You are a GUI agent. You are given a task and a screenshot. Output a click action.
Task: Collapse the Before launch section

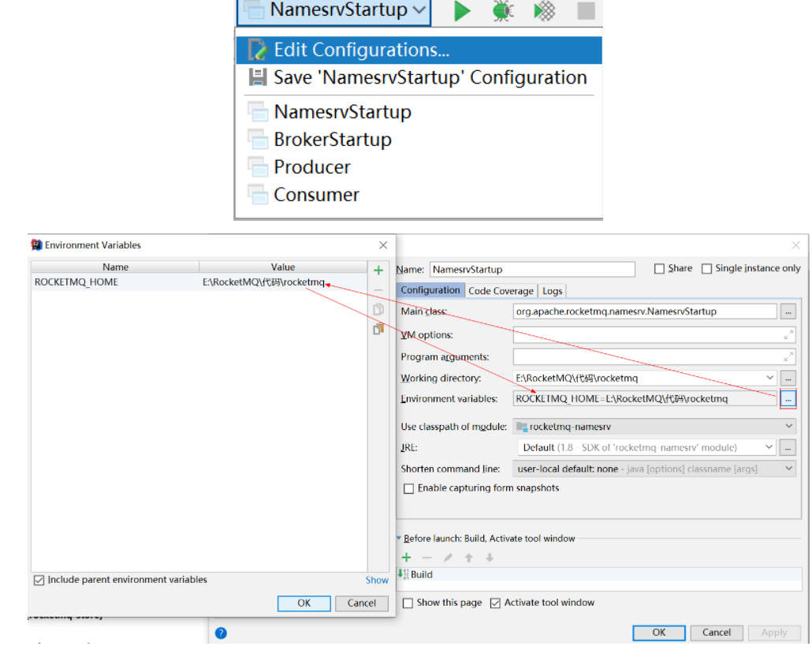pos(399,538)
